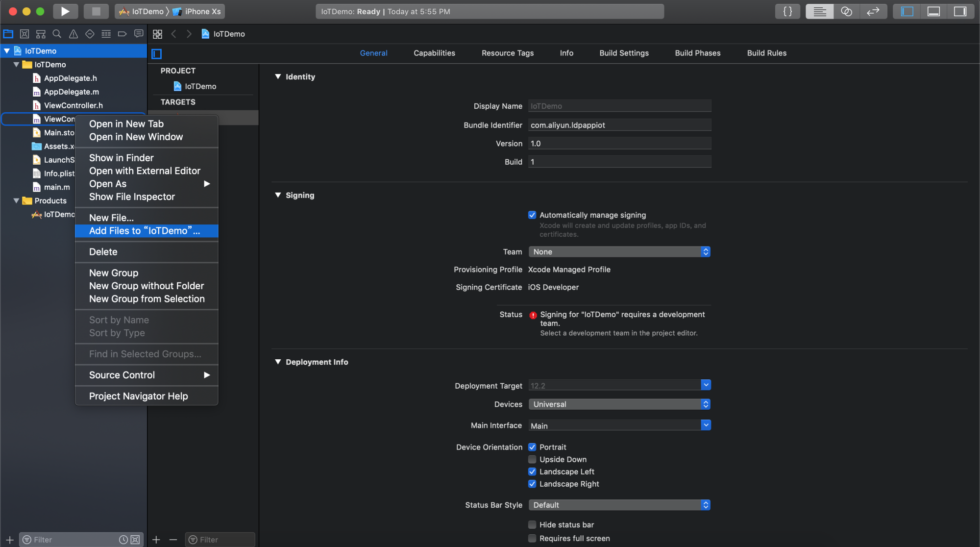Choose Delete from context menu

[147, 252]
